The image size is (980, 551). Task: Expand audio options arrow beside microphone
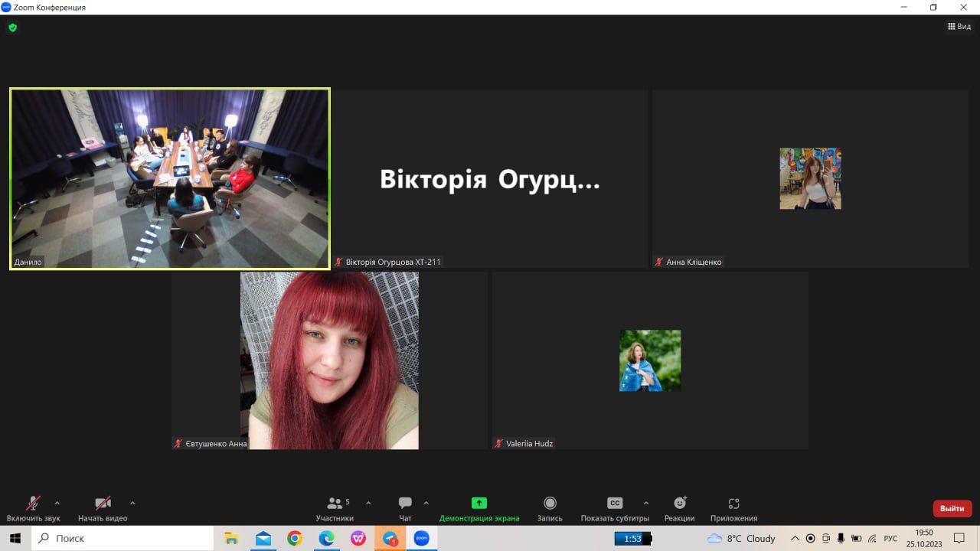click(57, 503)
